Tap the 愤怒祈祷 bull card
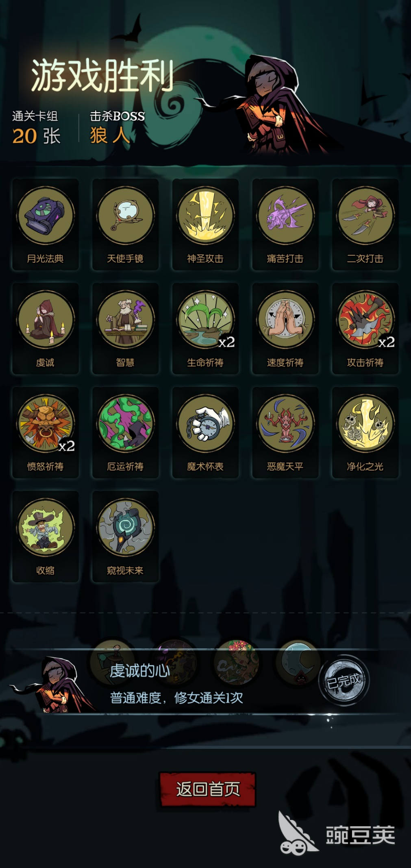 point(45,432)
